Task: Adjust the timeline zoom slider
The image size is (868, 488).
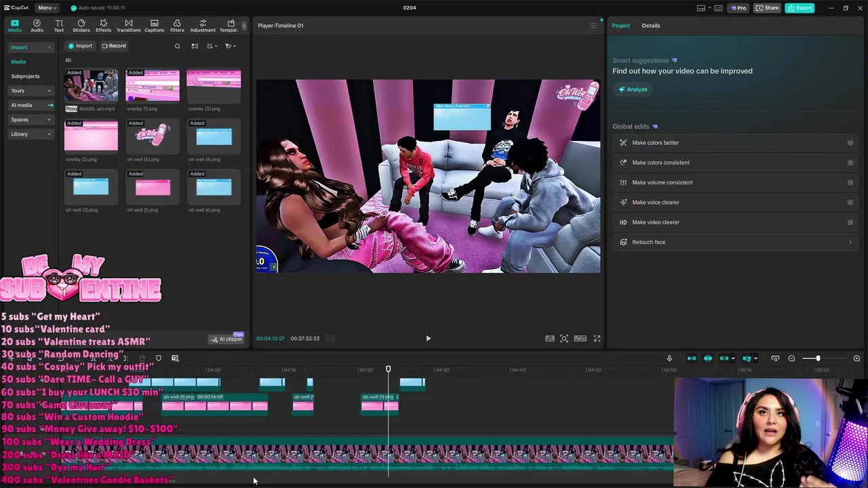Action: (817, 359)
